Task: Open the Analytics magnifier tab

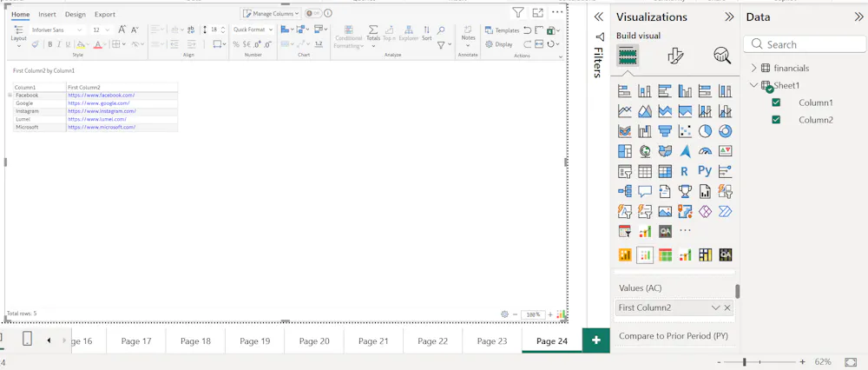Action: click(722, 56)
